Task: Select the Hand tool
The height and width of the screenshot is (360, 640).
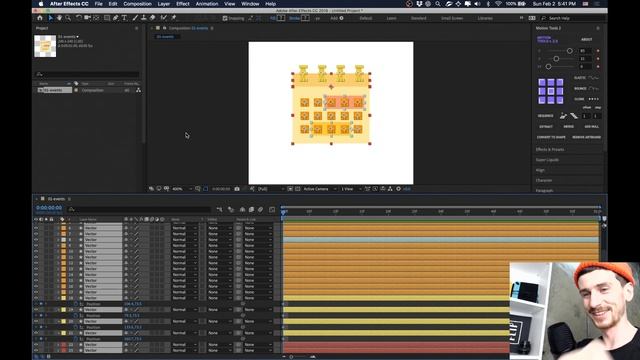Action: point(59,18)
